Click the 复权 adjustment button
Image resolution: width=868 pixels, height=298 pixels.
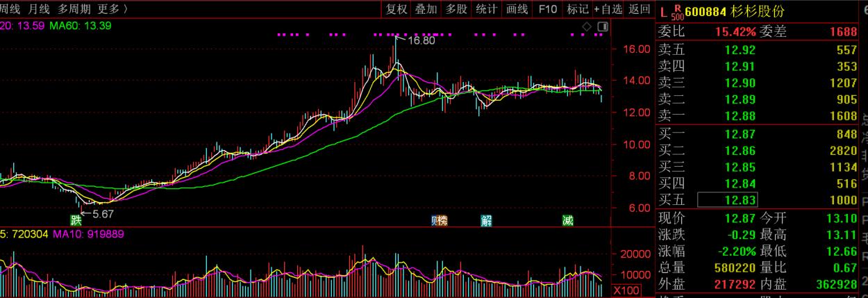click(x=397, y=9)
